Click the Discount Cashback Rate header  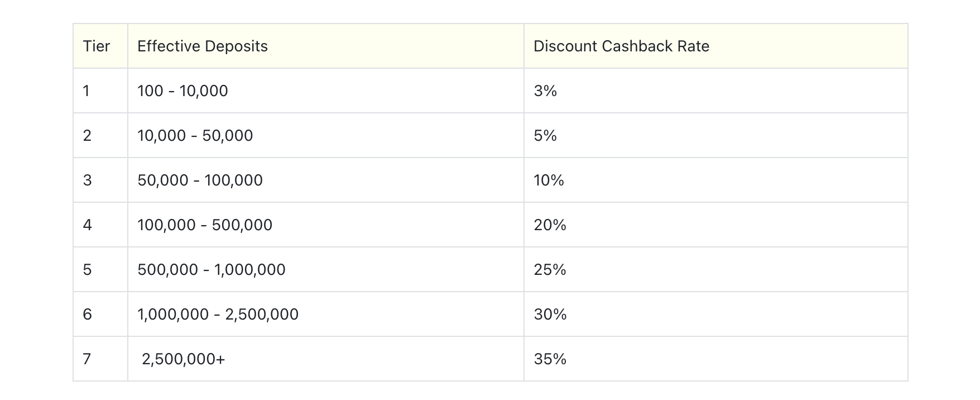pyautogui.click(x=716, y=46)
